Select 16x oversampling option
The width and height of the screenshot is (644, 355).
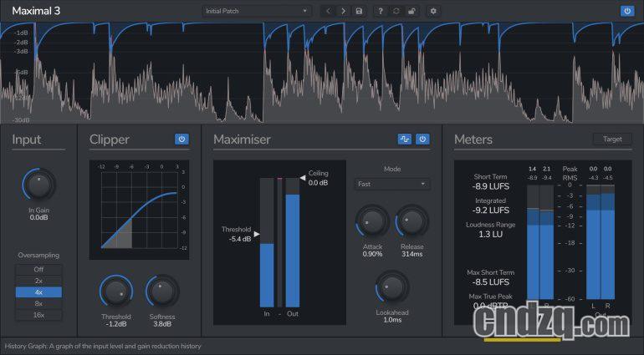tap(38, 316)
